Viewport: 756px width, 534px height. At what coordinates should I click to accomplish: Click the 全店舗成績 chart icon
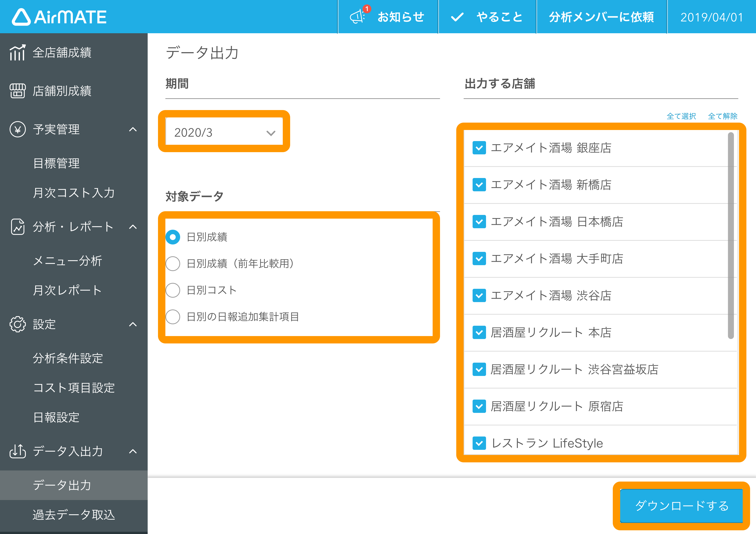17,53
